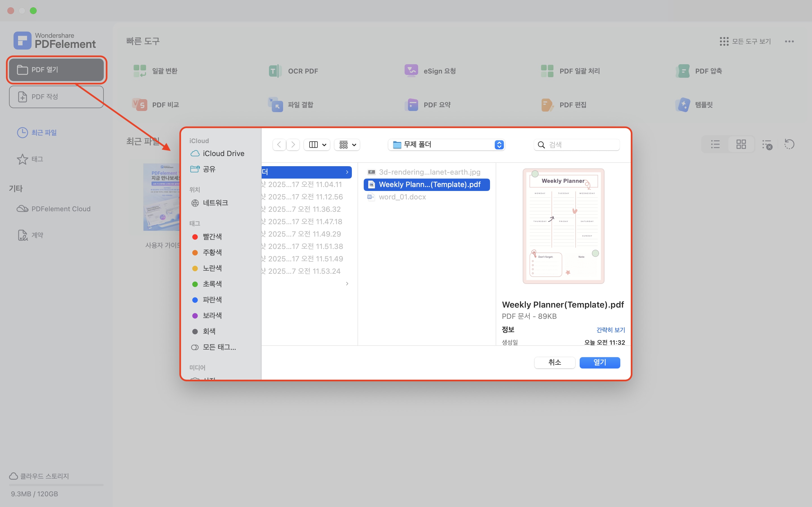
Task: Click the 파일 결합 icon
Action: point(276,104)
